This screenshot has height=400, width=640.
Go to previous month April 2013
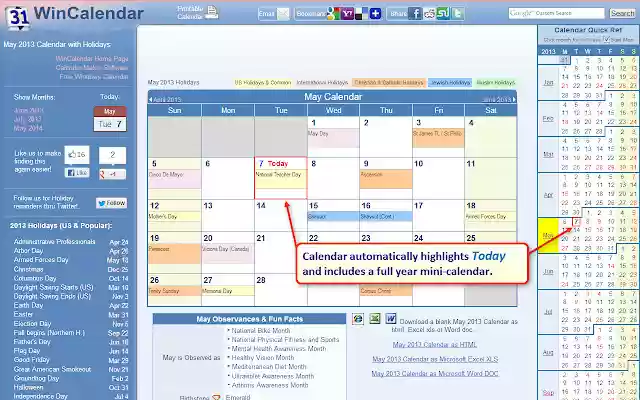(x=165, y=99)
